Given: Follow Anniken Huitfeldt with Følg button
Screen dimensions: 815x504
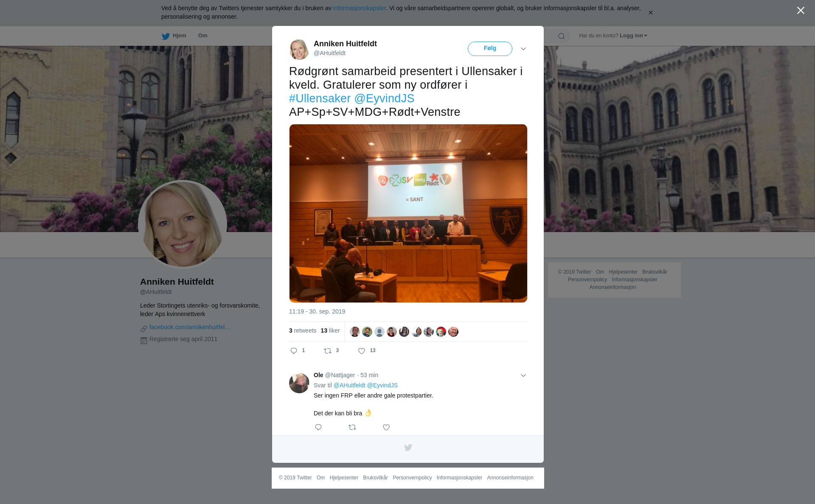Looking at the screenshot, I should coord(490,48).
